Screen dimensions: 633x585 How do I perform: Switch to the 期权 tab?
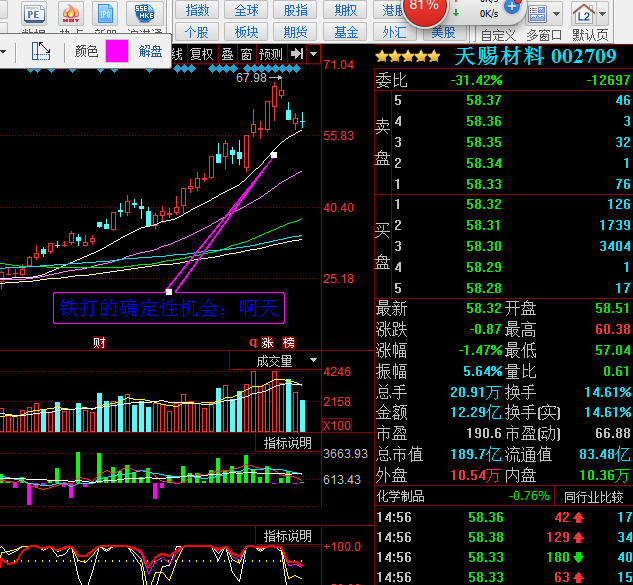tap(346, 10)
